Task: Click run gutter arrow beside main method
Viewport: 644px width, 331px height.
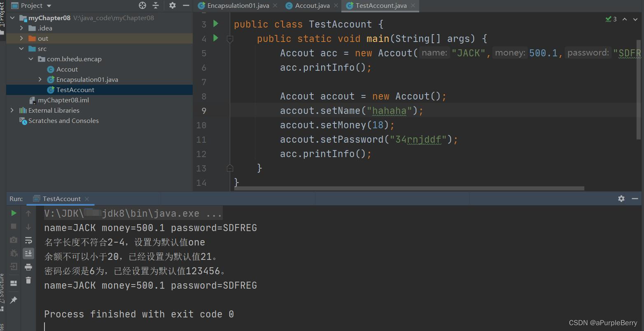Action: coord(216,38)
